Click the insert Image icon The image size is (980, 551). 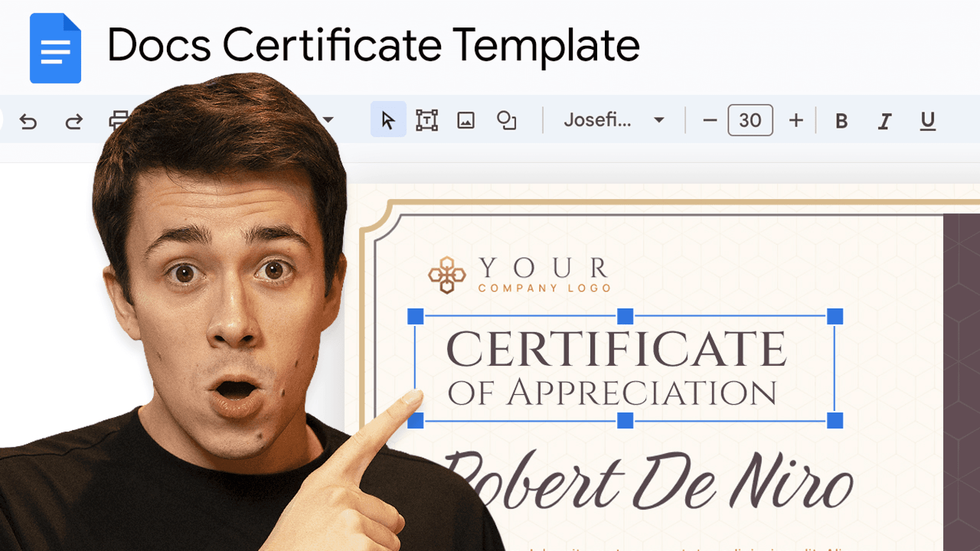tap(465, 121)
